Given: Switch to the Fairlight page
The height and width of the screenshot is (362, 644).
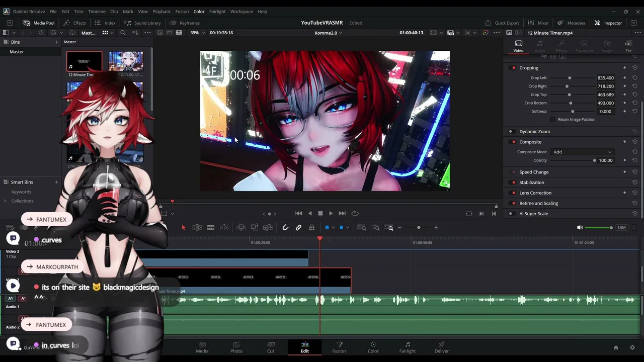Looking at the screenshot, I should 408,347.
